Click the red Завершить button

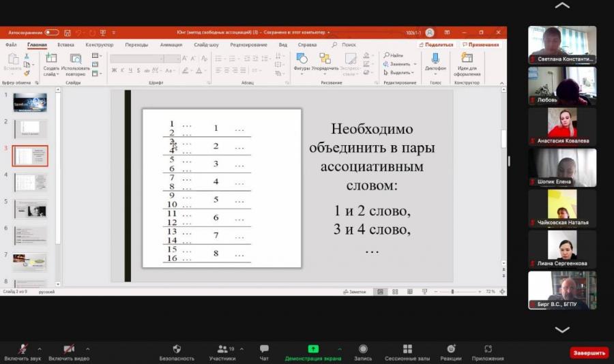[589, 352]
